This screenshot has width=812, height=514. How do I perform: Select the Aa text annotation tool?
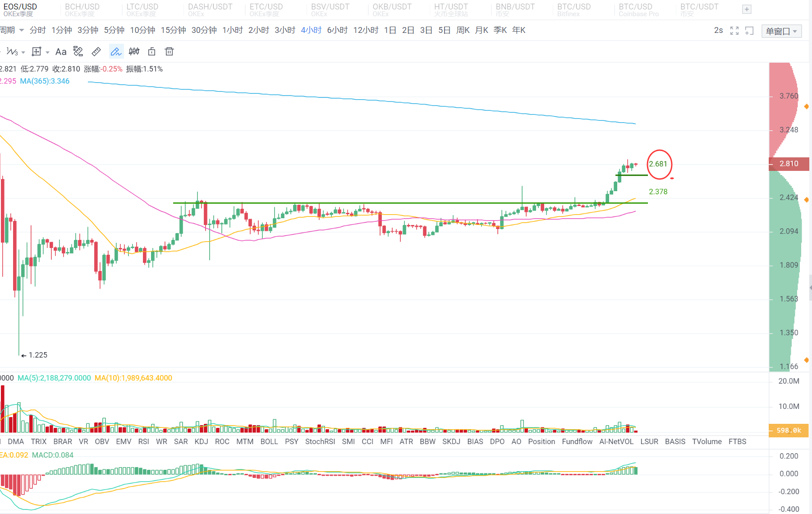pos(61,52)
